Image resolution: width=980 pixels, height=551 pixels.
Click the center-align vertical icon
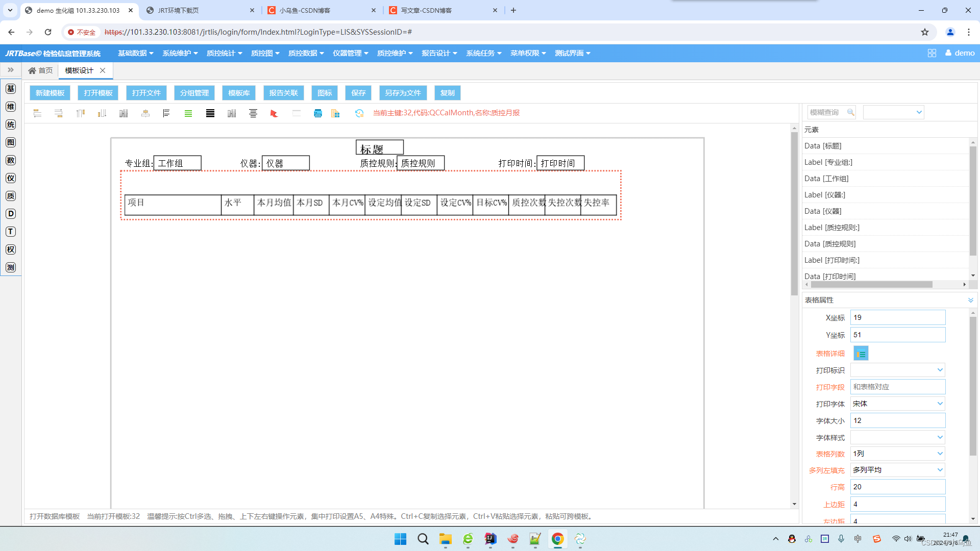coord(145,113)
